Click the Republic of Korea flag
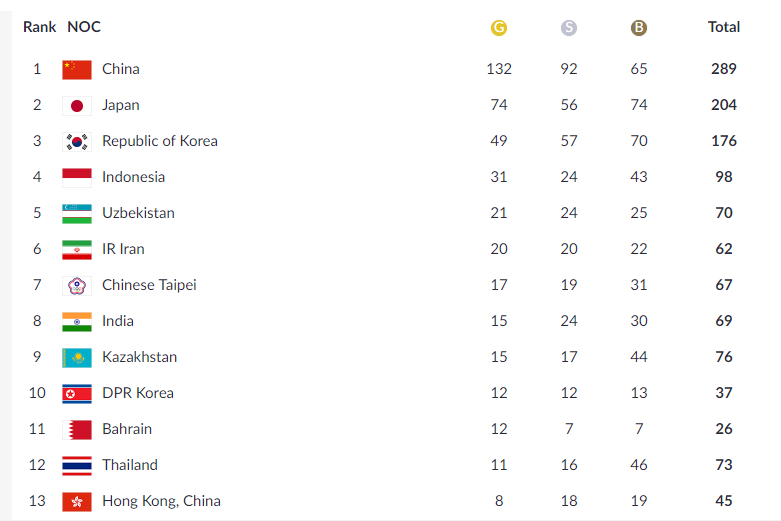781x521 pixels. coord(77,141)
